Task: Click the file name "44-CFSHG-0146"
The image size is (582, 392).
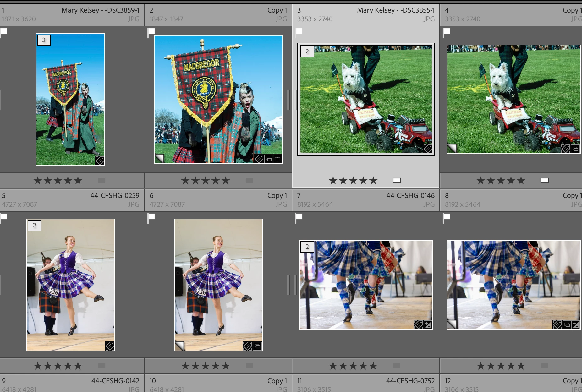Action: (411, 196)
